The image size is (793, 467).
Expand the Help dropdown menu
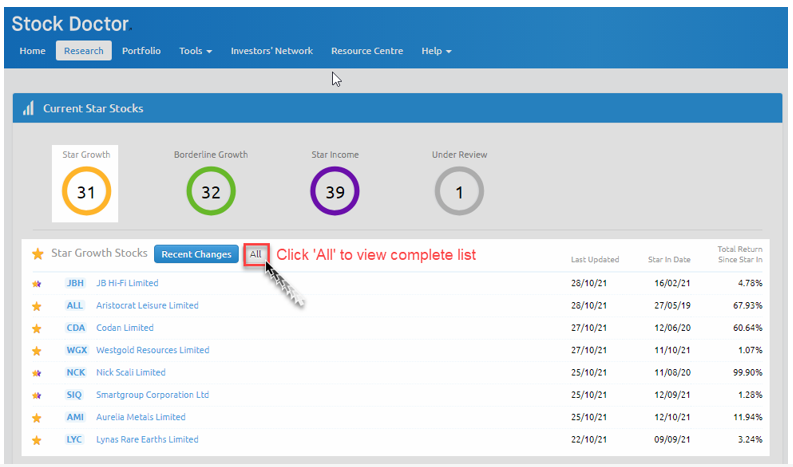tap(436, 51)
